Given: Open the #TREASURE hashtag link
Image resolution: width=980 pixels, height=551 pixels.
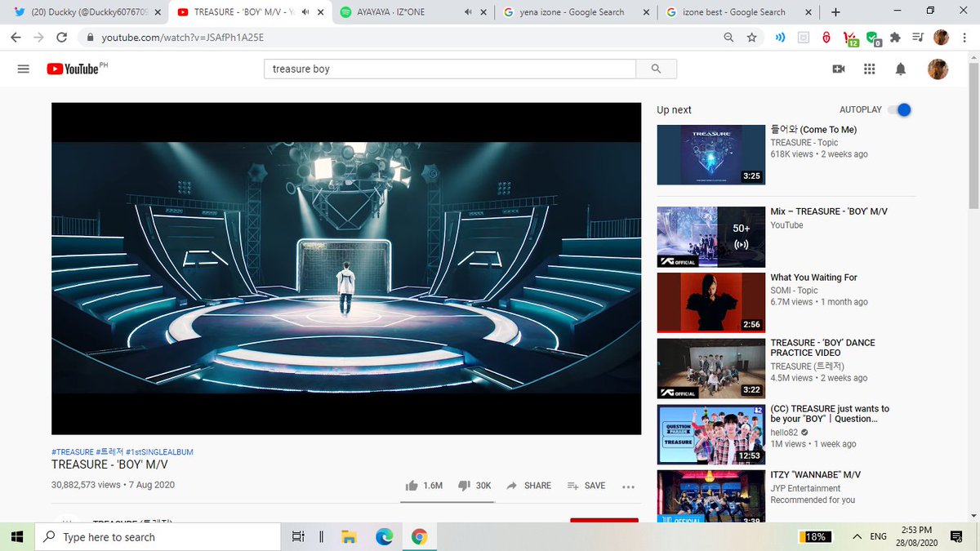Looking at the screenshot, I should [x=72, y=451].
